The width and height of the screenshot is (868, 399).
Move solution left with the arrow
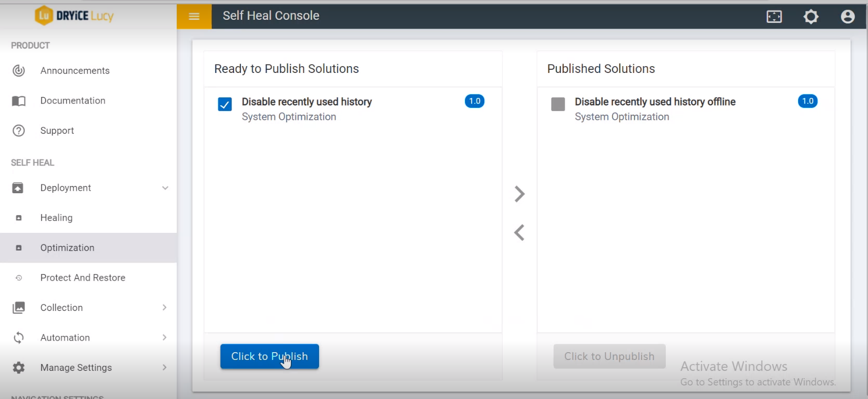coord(519,232)
